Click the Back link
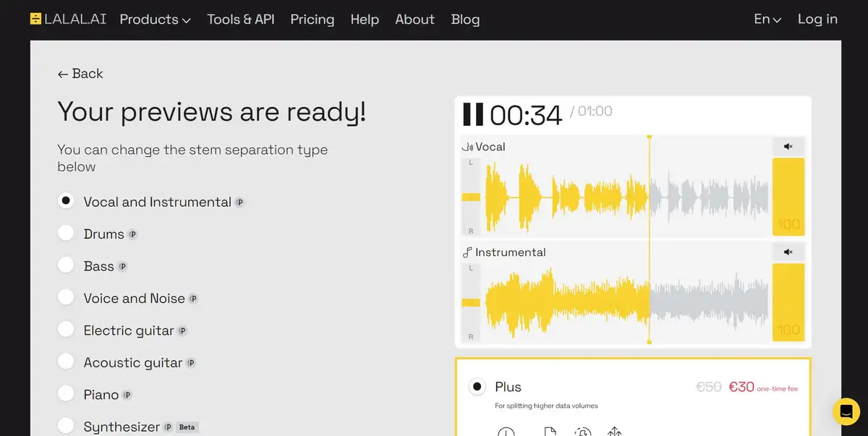868x436 pixels. tap(80, 74)
